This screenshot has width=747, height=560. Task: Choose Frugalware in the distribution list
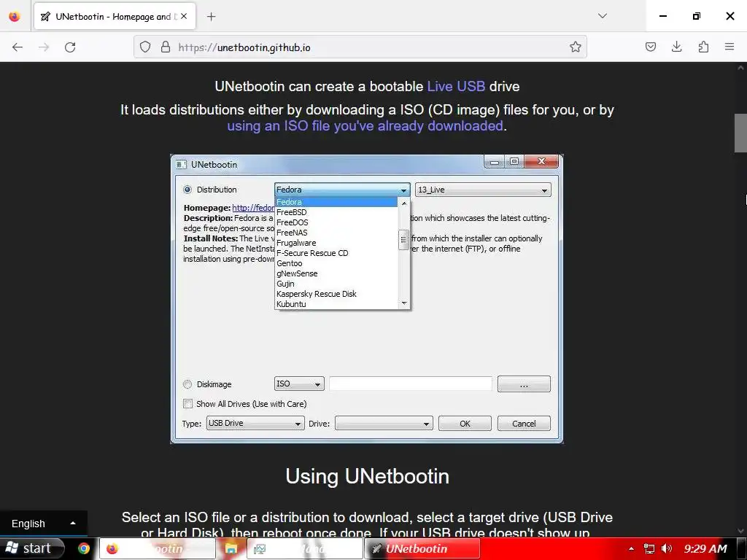point(336,243)
